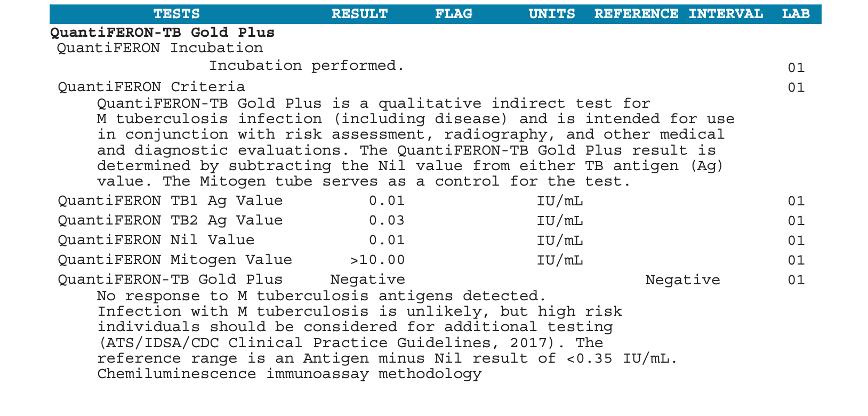Select the LAB column header
This screenshot has width=868, height=416.
click(795, 14)
